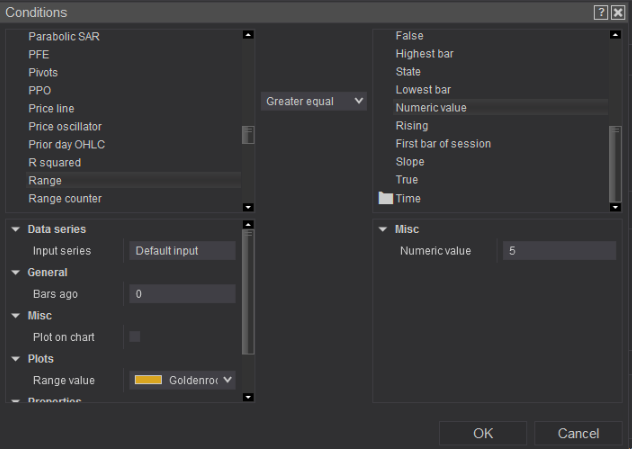Open the Greater equal comparison dropdown
The height and width of the screenshot is (449, 632).
pyautogui.click(x=314, y=101)
